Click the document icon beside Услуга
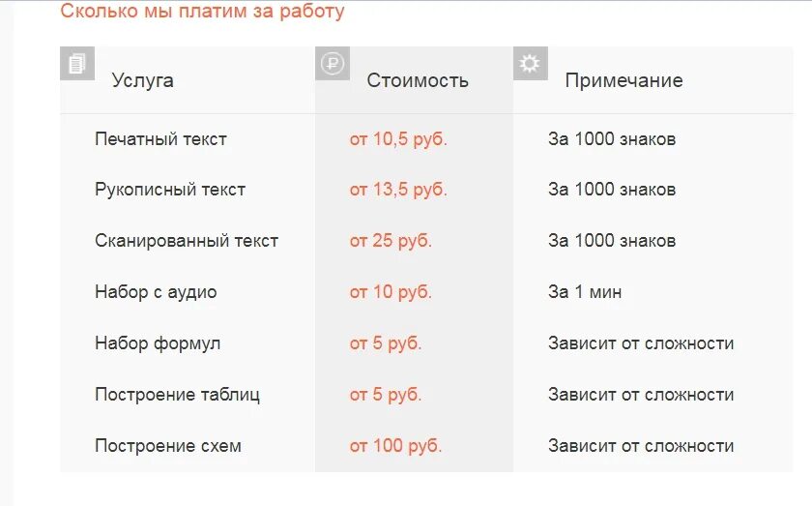Viewport: 812px width, 506px height. click(x=76, y=63)
